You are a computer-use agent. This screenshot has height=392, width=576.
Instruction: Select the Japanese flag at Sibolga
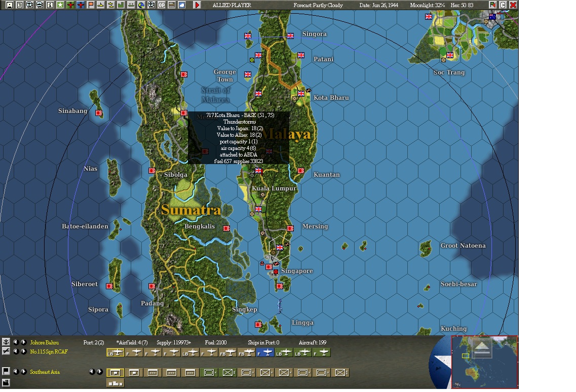pyautogui.click(x=151, y=171)
